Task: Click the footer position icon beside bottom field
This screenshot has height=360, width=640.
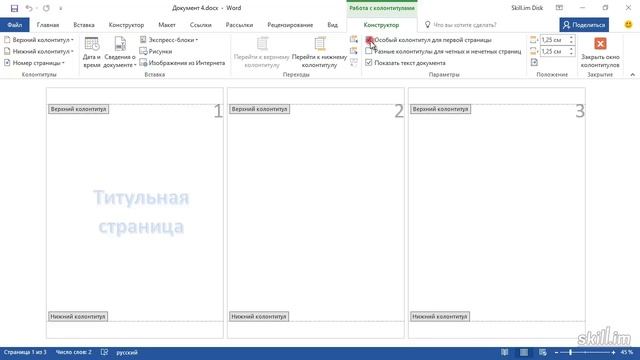Action: [x=534, y=51]
